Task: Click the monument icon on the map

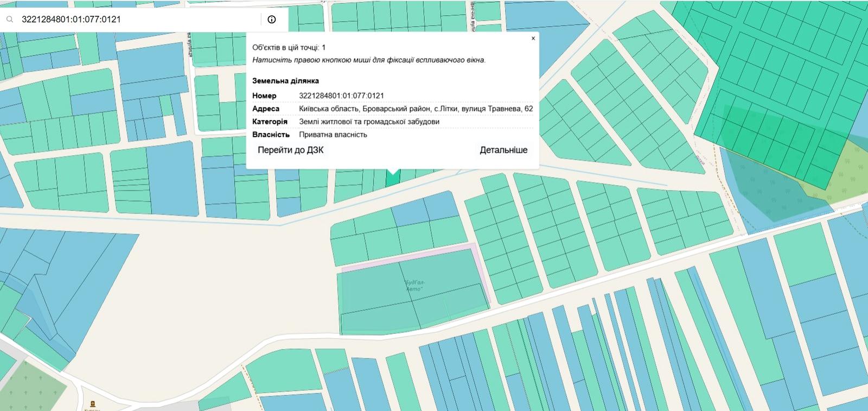Action: 92,404
